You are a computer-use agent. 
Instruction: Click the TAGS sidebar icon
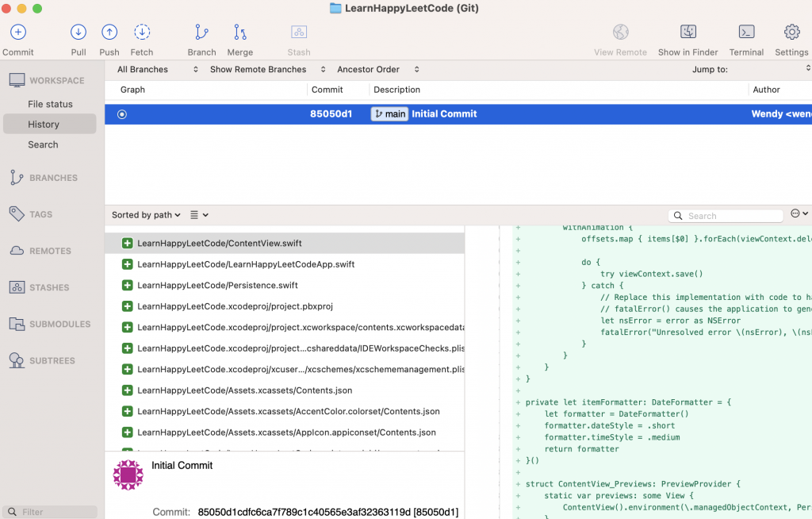pos(17,214)
